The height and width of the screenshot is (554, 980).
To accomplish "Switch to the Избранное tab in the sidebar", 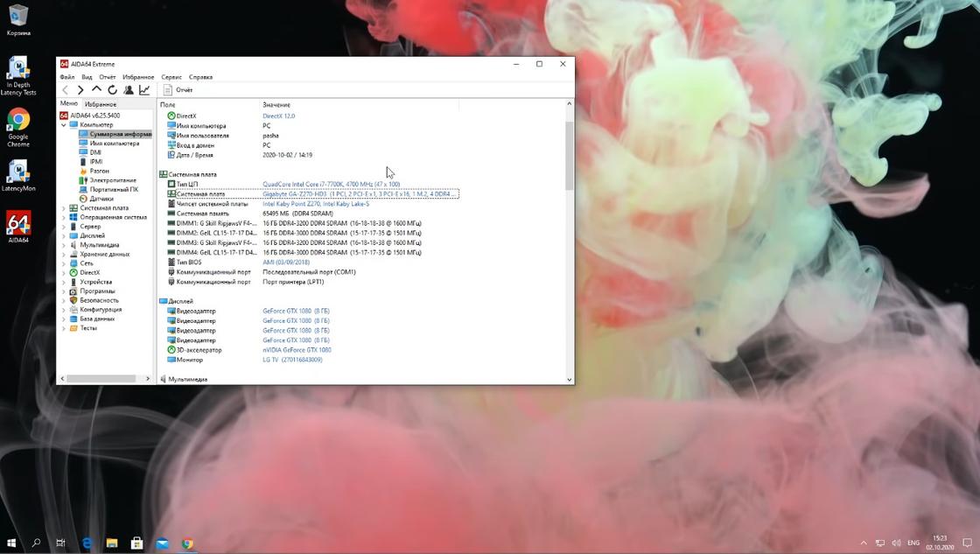I will (x=101, y=104).
